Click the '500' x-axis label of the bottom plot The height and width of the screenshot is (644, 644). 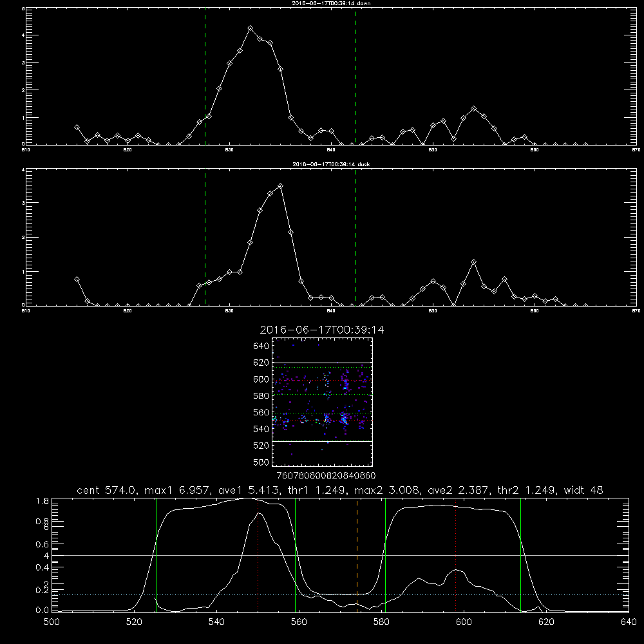[52, 622]
